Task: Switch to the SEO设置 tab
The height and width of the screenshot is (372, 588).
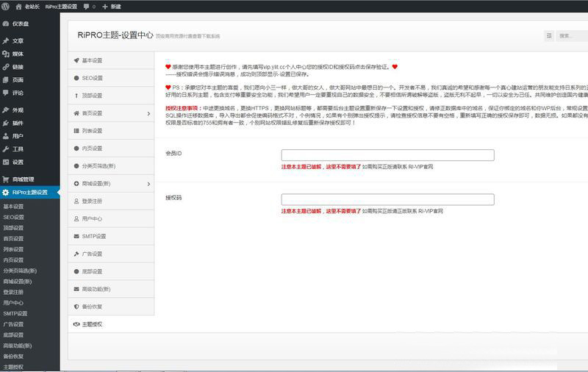Action: click(93, 78)
